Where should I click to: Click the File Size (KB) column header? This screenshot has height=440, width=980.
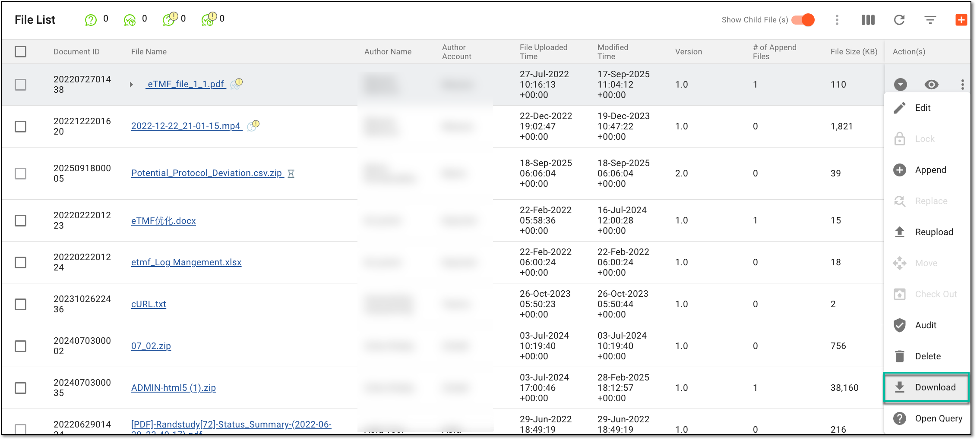click(854, 52)
